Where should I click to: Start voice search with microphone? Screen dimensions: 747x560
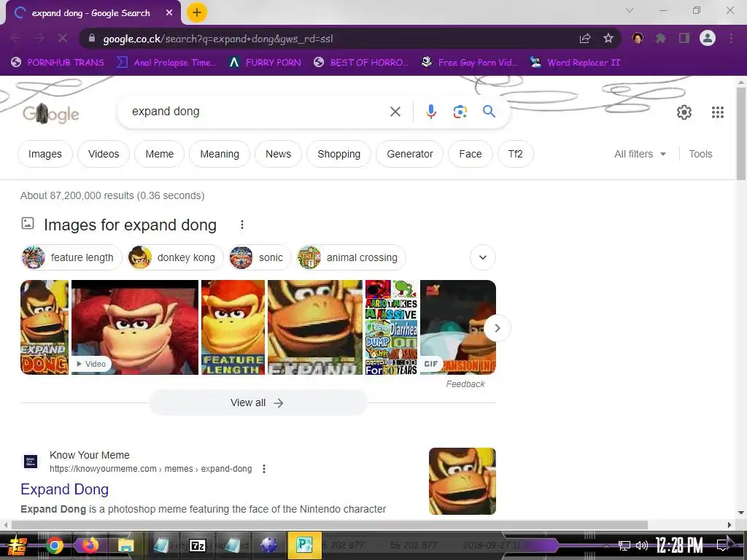[x=430, y=112]
